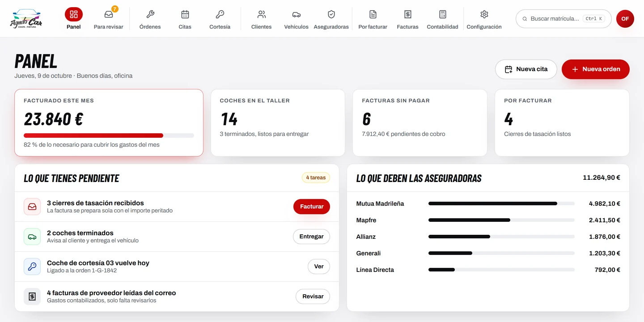The height and width of the screenshot is (322, 644).
Task: Click '4 facturas de proveedor leídas del correo' text
Action: click(111, 293)
